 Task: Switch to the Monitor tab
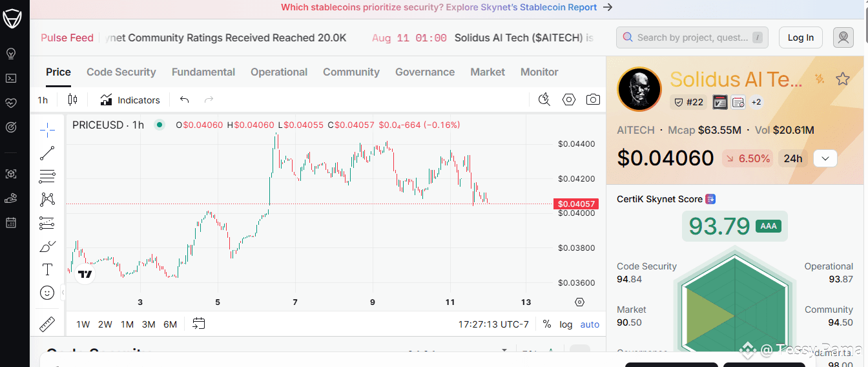[x=539, y=72]
